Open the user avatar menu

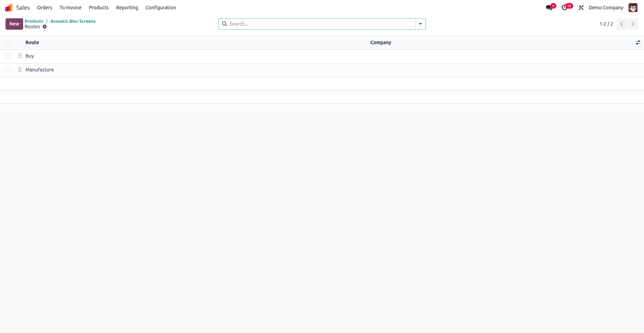pos(633,8)
